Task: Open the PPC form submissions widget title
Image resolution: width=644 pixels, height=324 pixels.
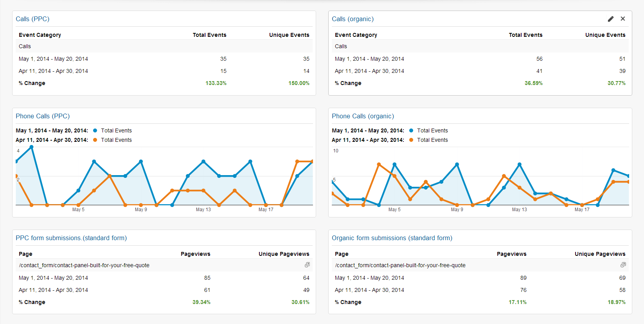Action: coord(71,238)
